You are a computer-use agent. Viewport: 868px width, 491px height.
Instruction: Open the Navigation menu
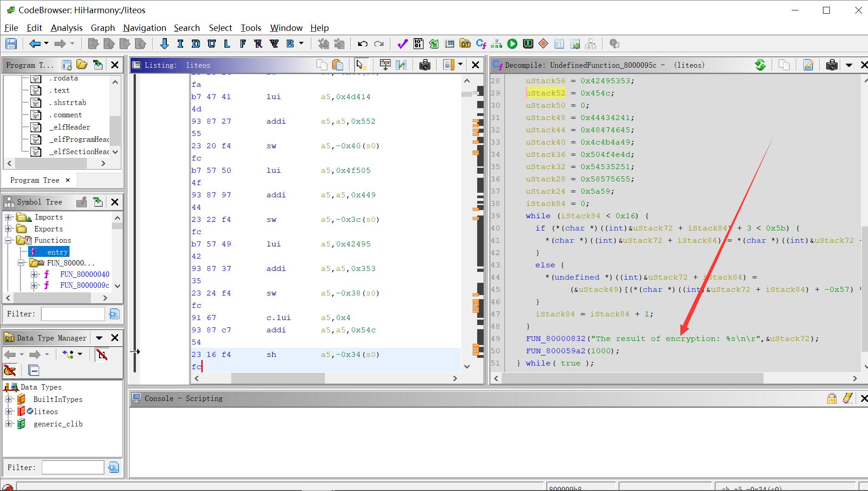pyautogui.click(x=145, y=28)
